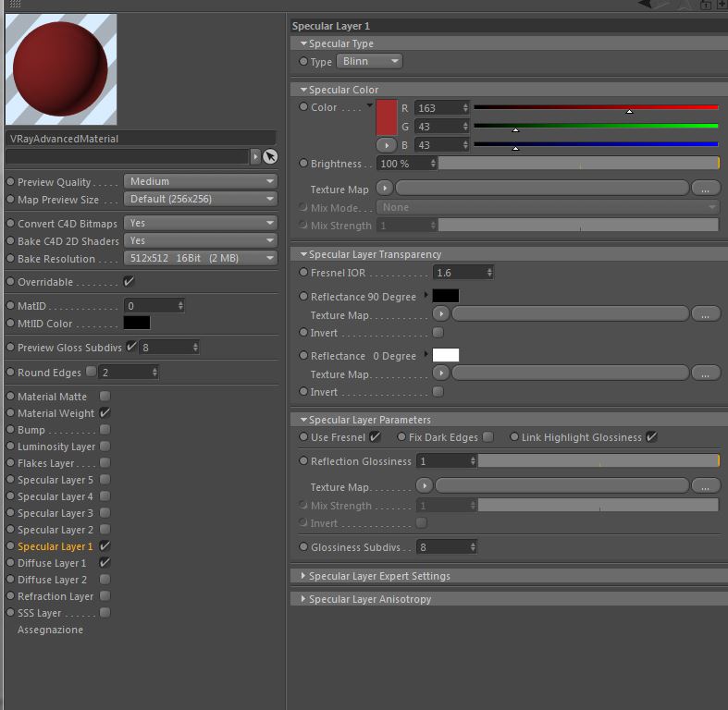
Task: Open the specular Type Blinn dropdown
Action: click(370, 61)
